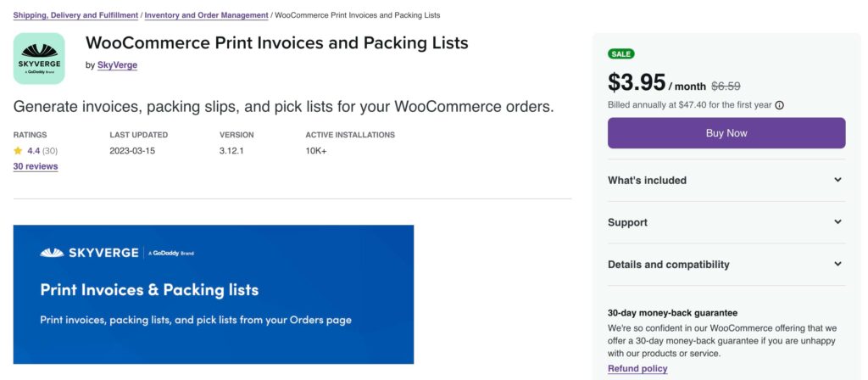Click the crossed-out $6.59 price

(x=726, y=87)
